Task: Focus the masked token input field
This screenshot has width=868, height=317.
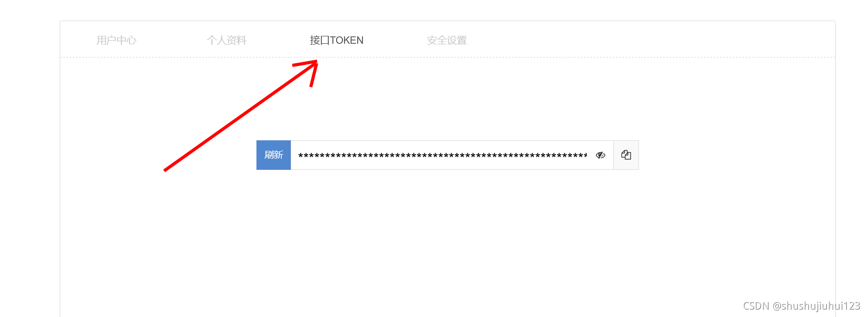Action: tap(442, 155)
